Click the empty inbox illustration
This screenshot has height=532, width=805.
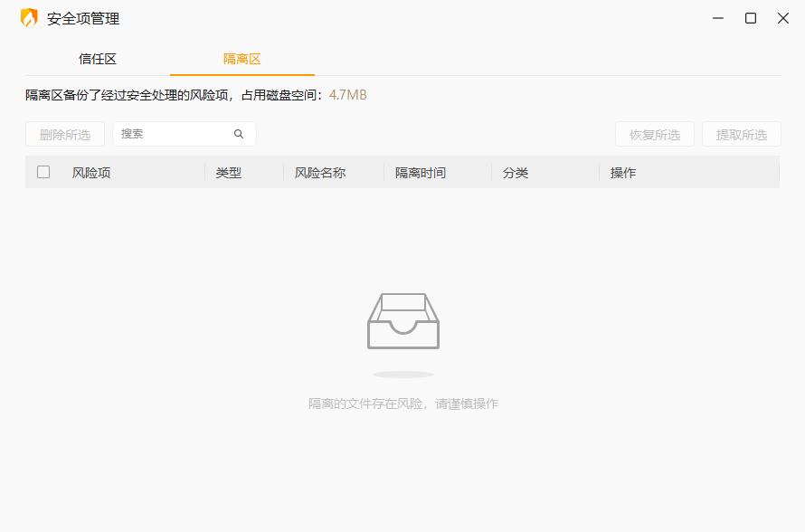402,321
